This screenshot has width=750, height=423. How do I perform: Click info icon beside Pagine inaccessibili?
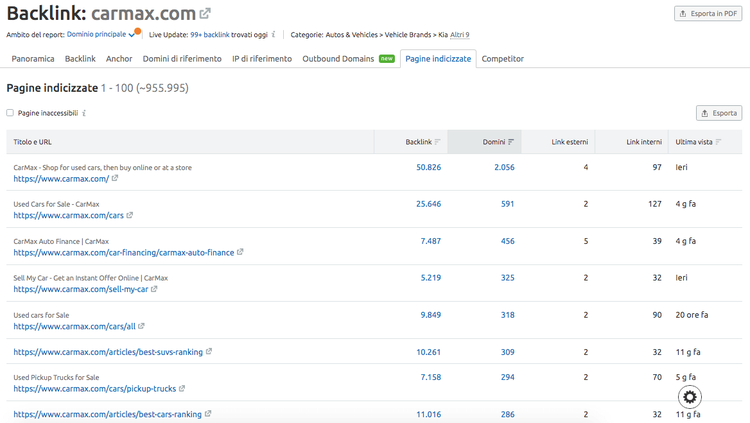[x=84, y=113]
